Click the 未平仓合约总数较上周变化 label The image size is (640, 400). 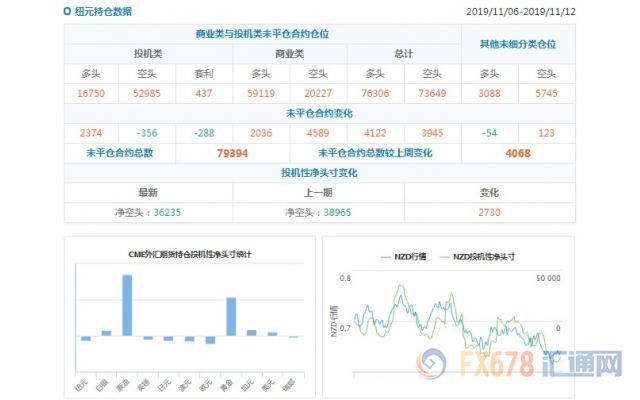click(375, 153)
